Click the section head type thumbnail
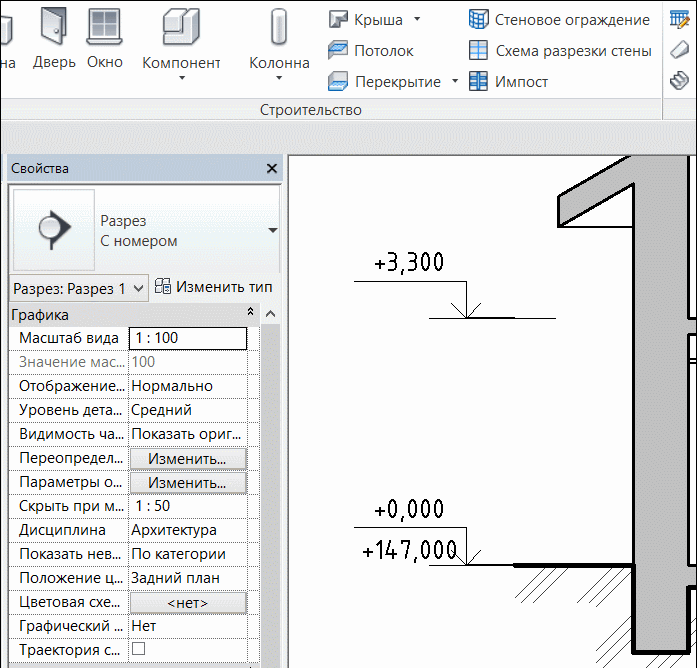697x668 pixels. [54, 230]
